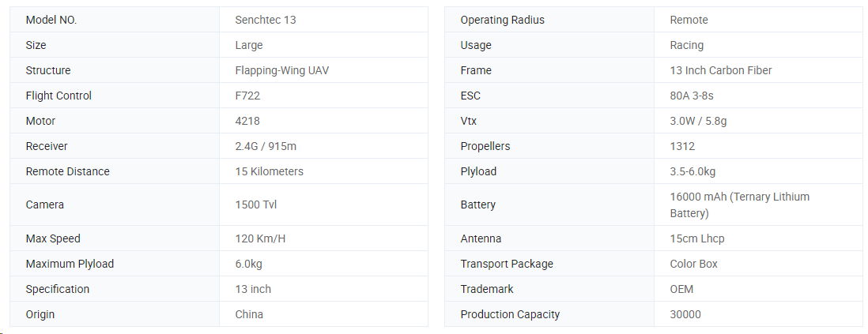Screen dimensions: 868x334
Task: Click the 4218 motor value
Action: point(247,121)
